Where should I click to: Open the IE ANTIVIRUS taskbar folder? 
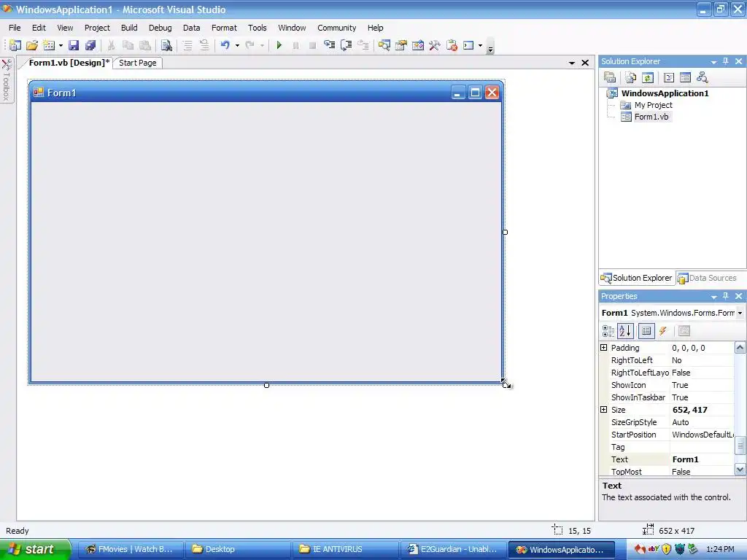click(x=344, y=549)
